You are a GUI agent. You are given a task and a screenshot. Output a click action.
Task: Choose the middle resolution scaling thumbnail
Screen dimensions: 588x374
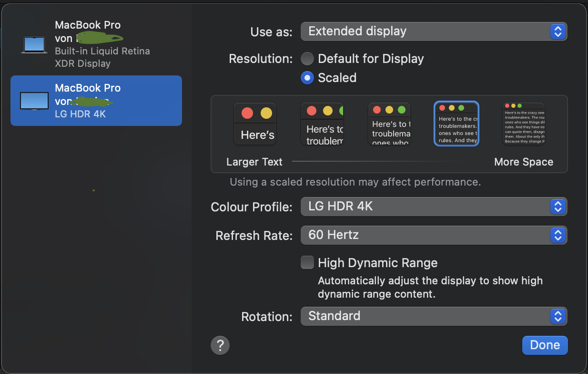389,124
